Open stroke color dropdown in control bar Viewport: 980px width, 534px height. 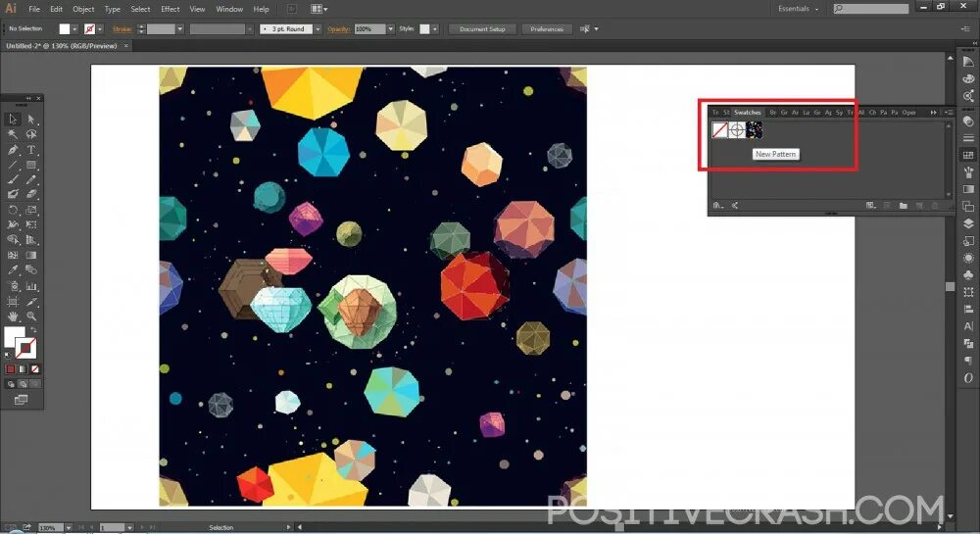pyautogui.click(x=99, y=28)
